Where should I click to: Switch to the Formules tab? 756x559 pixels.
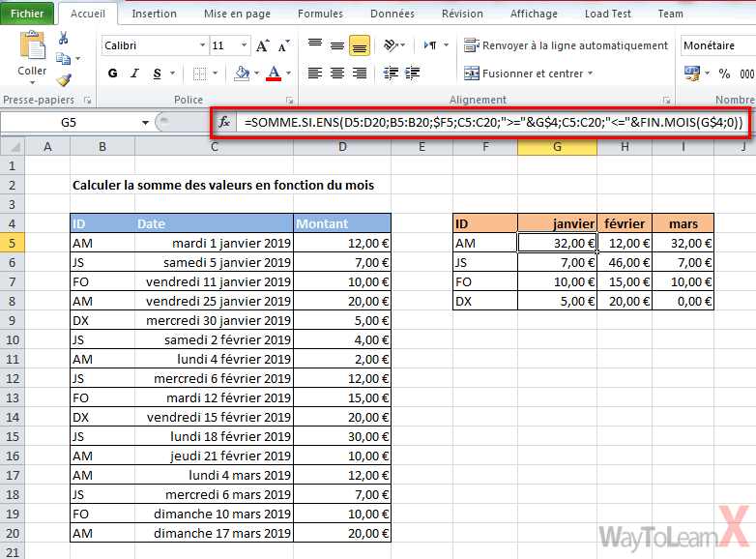(320, 14)
